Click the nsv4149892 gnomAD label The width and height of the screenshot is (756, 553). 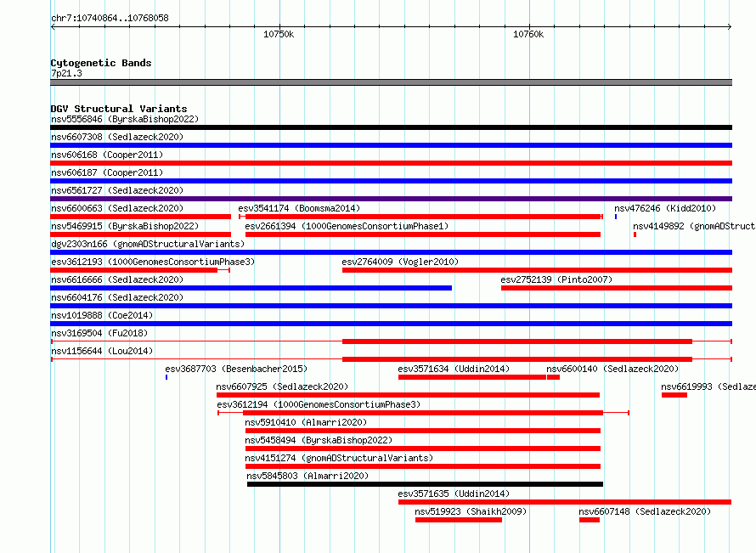click(694, 226)
